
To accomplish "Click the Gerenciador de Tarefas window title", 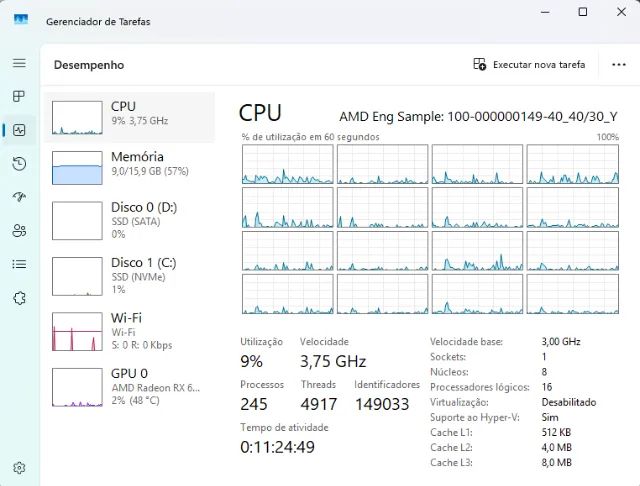I will [x=98, y=22].
